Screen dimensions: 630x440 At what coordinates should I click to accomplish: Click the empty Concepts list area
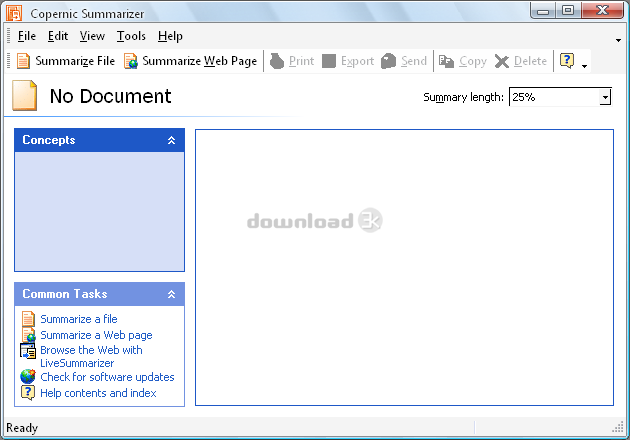99,211
